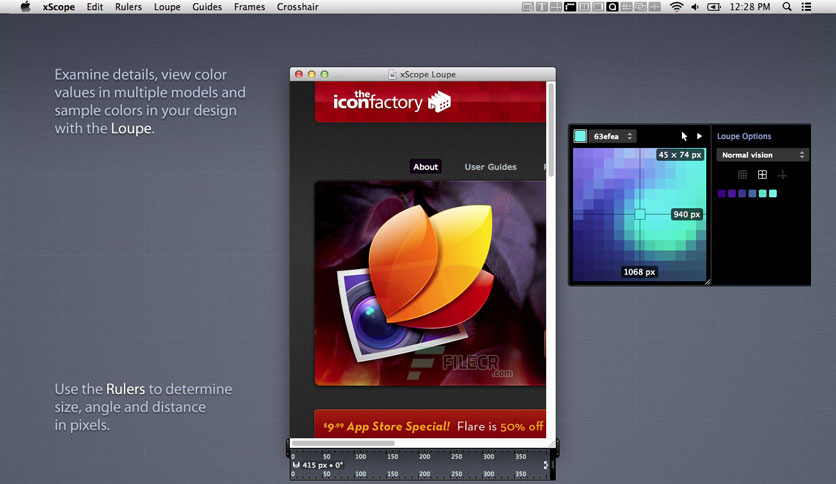The image size is (836, 484).
Task: Click the Text tool 'T' icon in menu bar
Action: tap(542, 7)
